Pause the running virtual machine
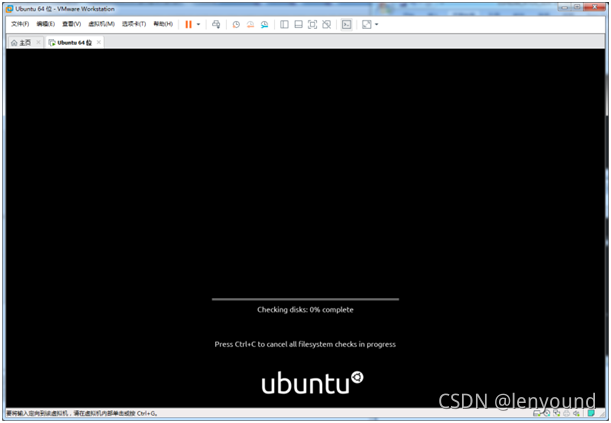The width and height of the screenshot is (611, 423). 188,25
